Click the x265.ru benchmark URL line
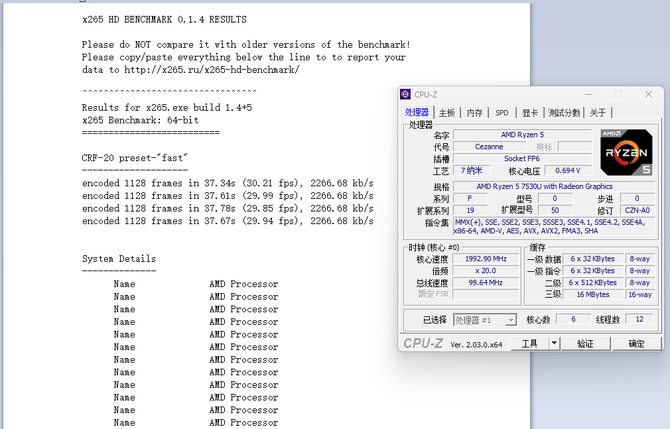The width and height of the screenshot is (670, 429). (x=191, y=70)
